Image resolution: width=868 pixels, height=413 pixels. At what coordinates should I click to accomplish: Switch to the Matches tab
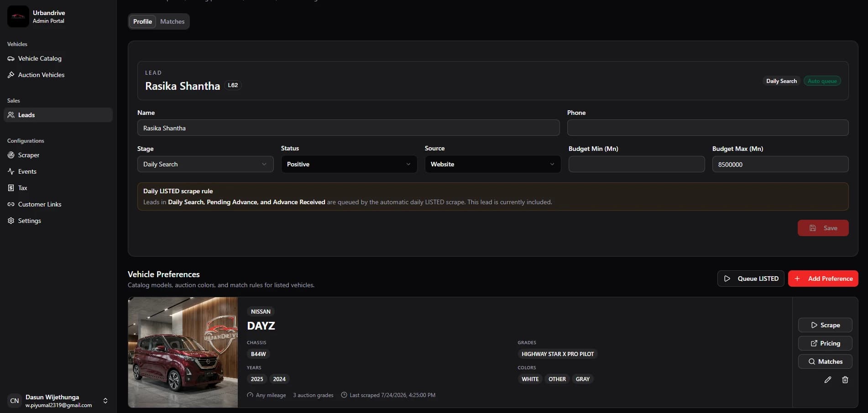click(x=172, y=21)
